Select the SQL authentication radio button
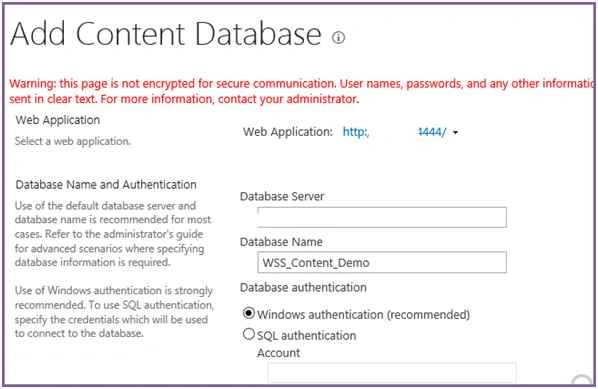The height and width of the screenshot is (389, 598). point(249,334)
